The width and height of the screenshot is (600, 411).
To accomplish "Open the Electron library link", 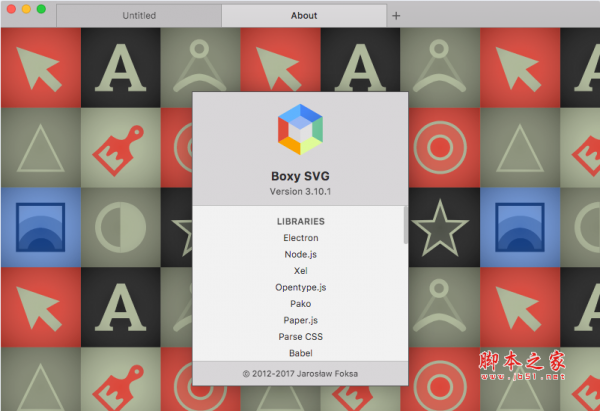I will [301, 238].
